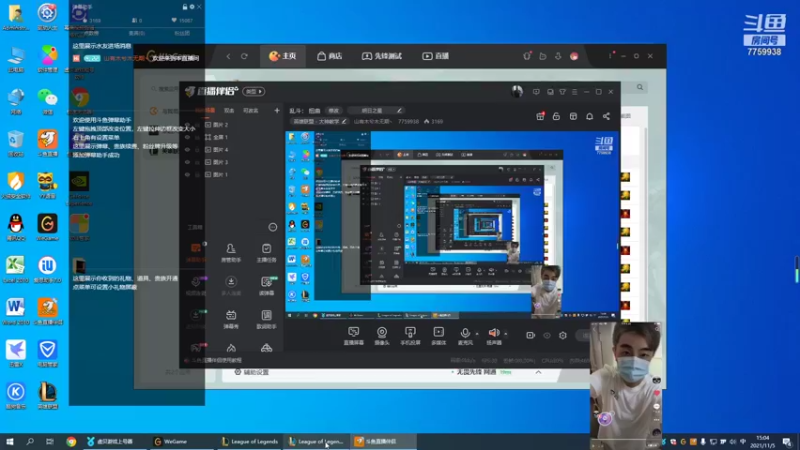
Task: Edit the stream title with pencil icon
Action: coord(399,110)
